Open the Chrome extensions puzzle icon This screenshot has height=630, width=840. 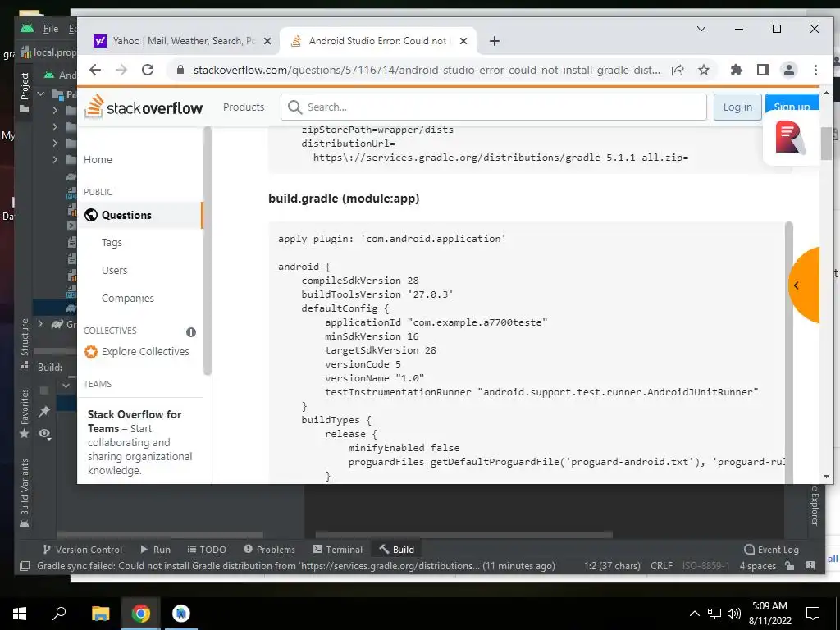(x=737, y=70)
